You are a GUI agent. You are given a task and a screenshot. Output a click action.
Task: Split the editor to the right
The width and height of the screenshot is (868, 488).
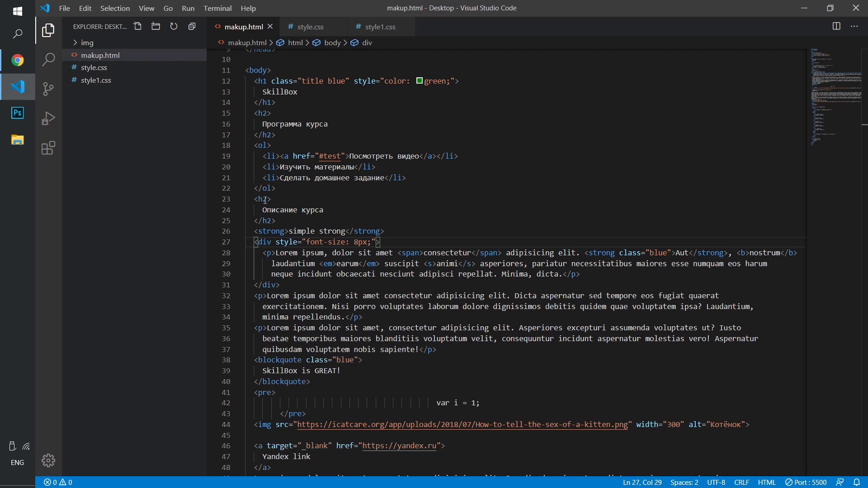tap(836, 27)
